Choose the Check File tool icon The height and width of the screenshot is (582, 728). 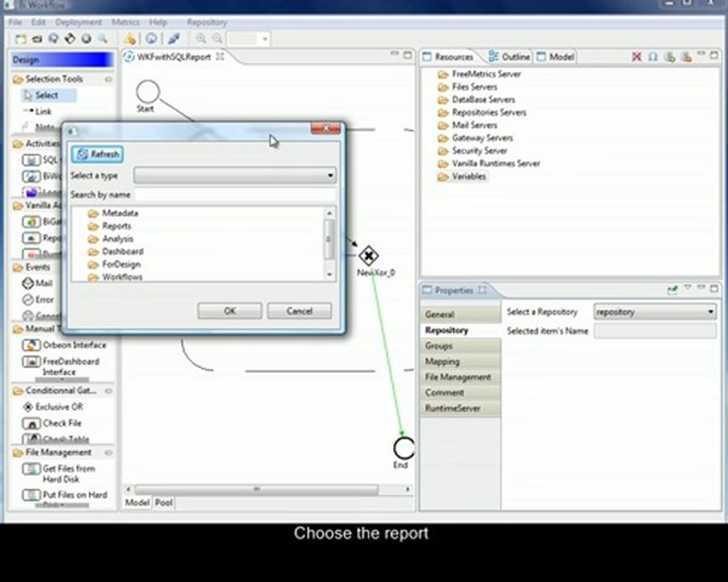tap(31, 424)
